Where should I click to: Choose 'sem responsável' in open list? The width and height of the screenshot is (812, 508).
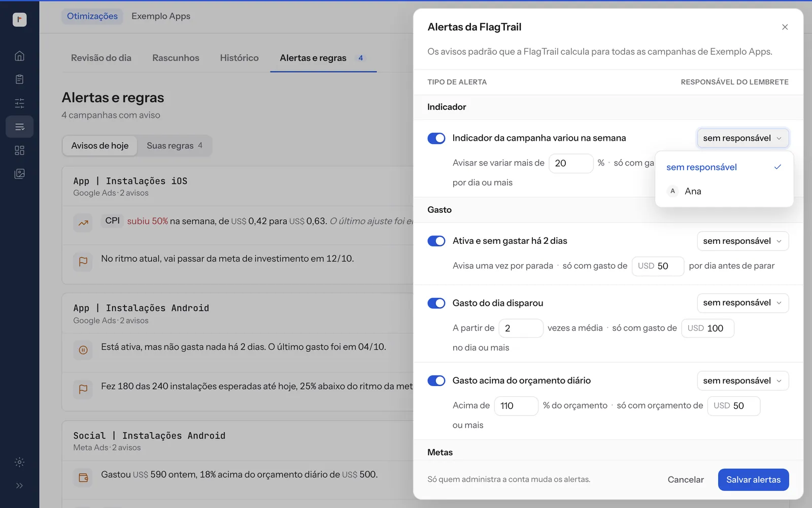pyautogui.click(x=724, y=167)
